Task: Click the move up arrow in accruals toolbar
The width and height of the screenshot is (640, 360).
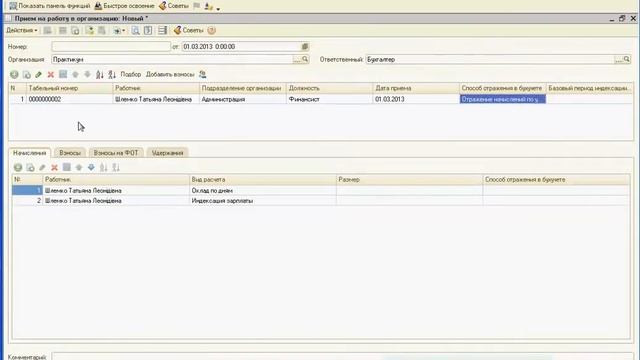Action: (x=79, y=168)
